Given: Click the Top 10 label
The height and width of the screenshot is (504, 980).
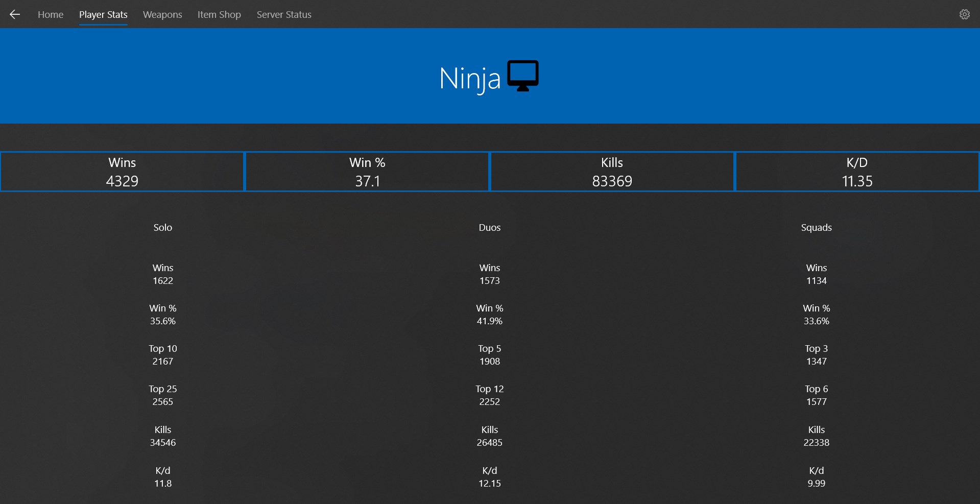Looking at the screenshot, I should (163, 349).
